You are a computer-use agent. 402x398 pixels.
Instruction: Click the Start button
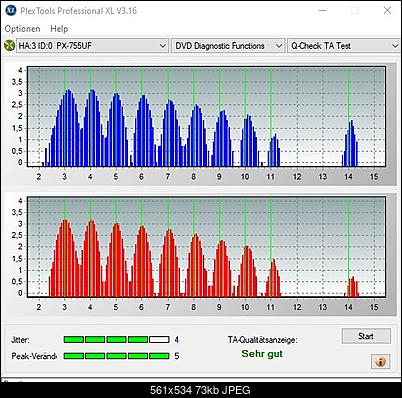[366, 336]
